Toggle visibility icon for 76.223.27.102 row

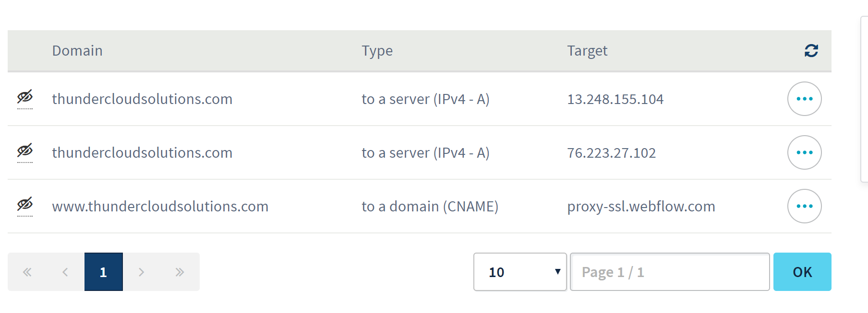[25, 151]
